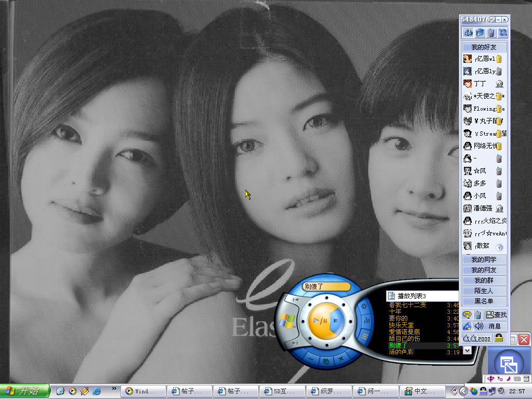Minimize the media player with the minus button
This screenshot has width=532, height=399.
[311, 358]
